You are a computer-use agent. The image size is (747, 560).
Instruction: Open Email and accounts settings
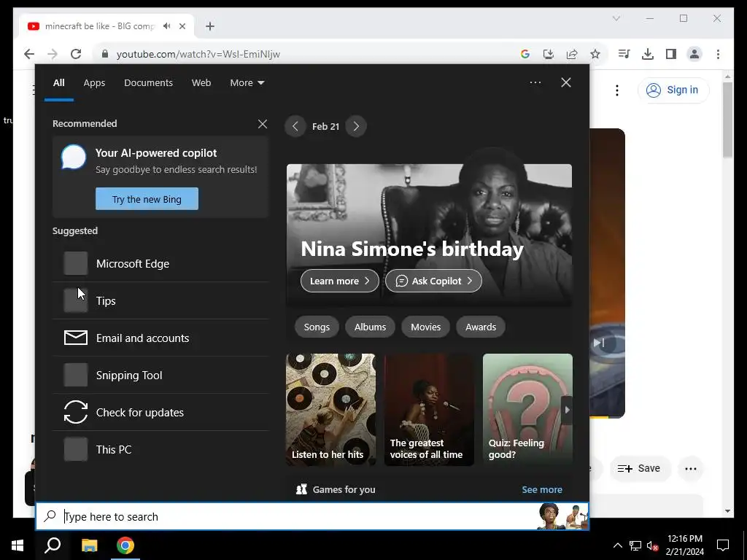point(161,338)
